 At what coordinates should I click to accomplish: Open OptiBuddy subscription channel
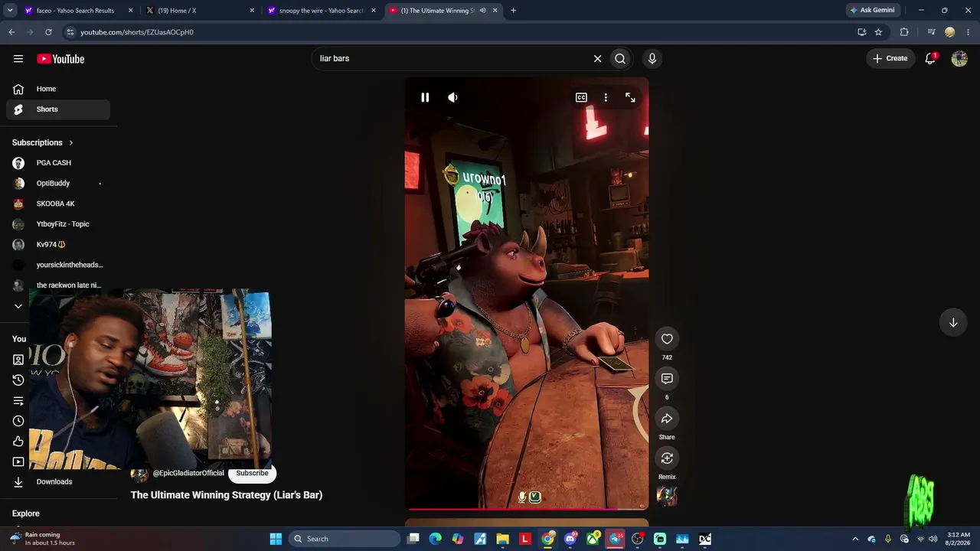pyautogui.click(x=58, y=184)
